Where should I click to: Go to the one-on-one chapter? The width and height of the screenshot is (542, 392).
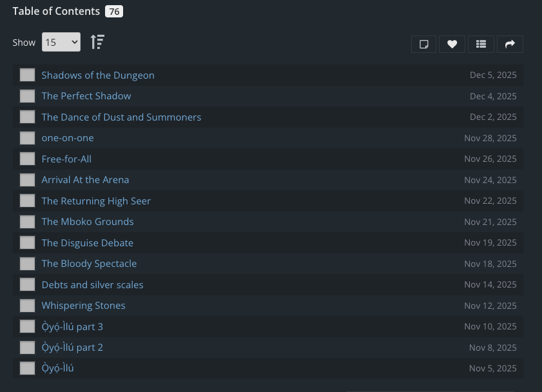point(68,138)
